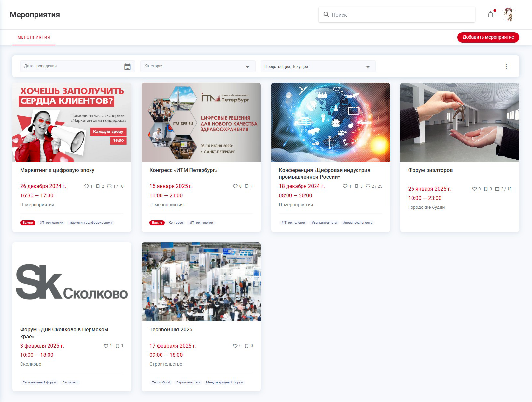This screenshot has width=532, height=402.
Task: Click the ticket icon on Форум риэлторов card
Action: point(497,189)
